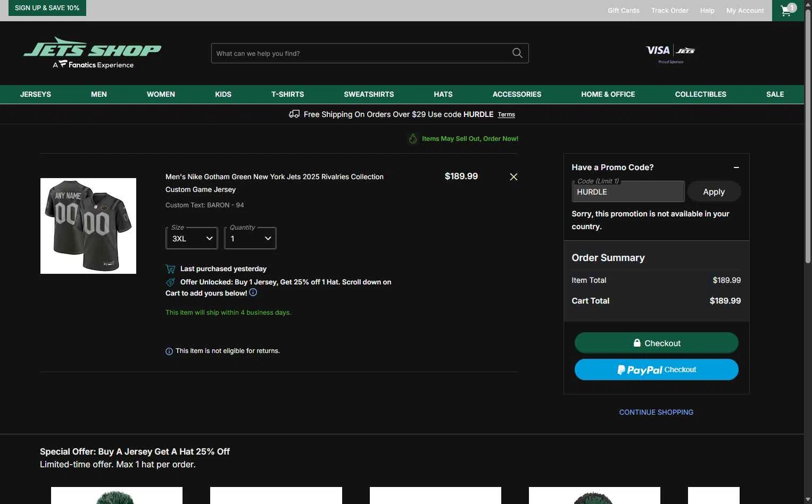Open the Jerseys menu
This screenshot has height=504, width=812.
(36, 94)
